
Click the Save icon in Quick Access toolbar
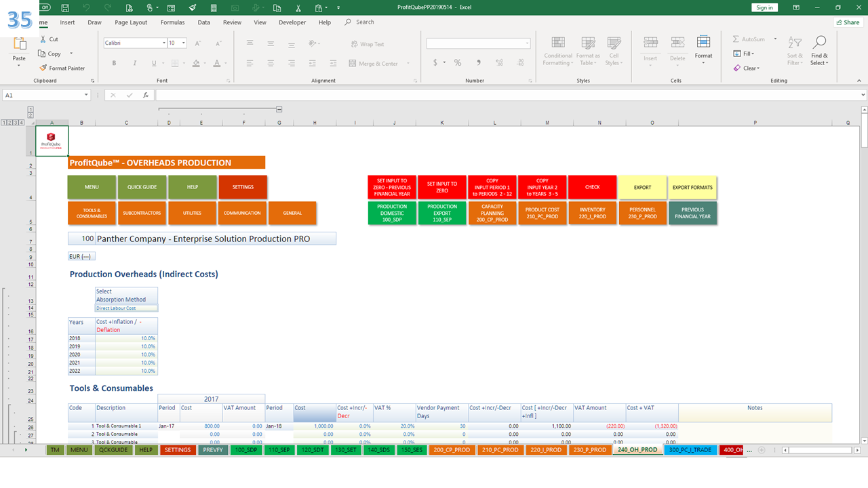click(65, 7)
